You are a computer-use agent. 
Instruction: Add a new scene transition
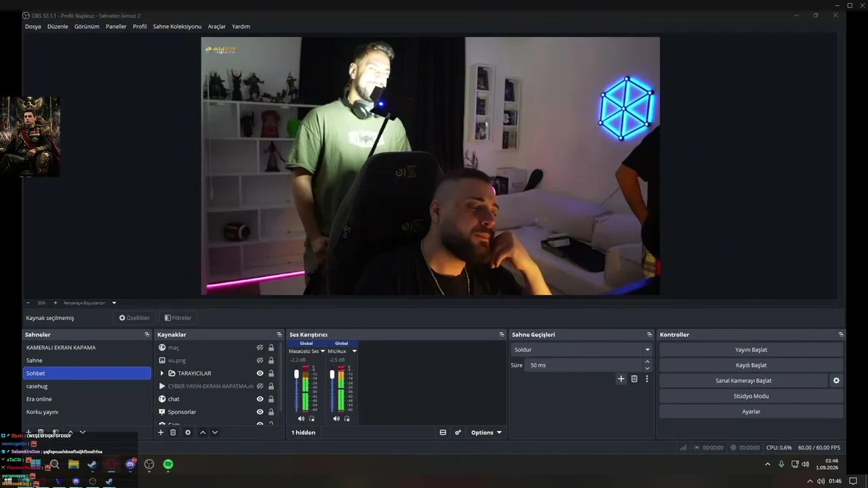tap(621, 379)
